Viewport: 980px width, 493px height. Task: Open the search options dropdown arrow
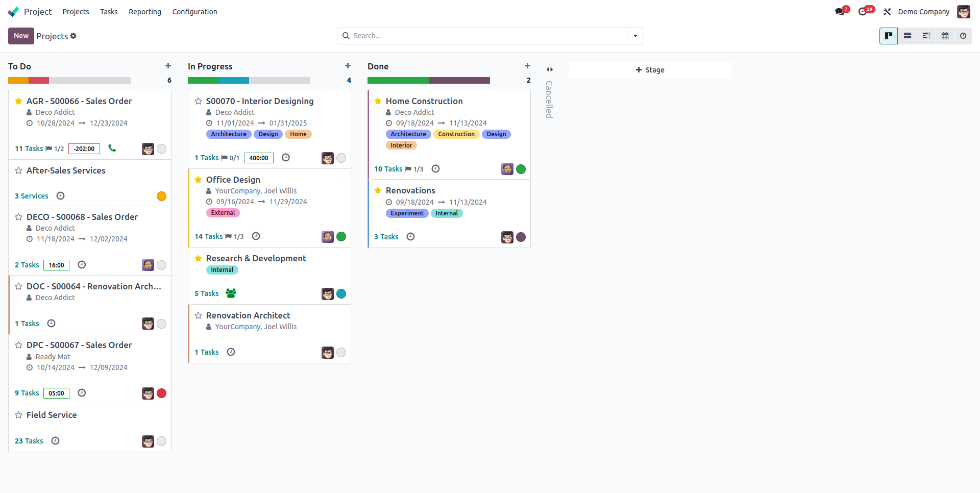pos(635,36)
